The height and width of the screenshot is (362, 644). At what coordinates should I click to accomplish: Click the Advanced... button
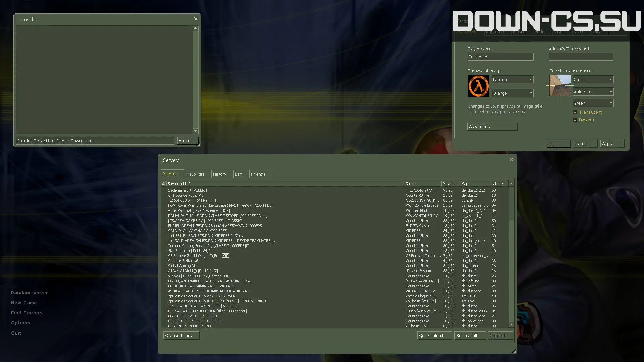tap(492, 127)
